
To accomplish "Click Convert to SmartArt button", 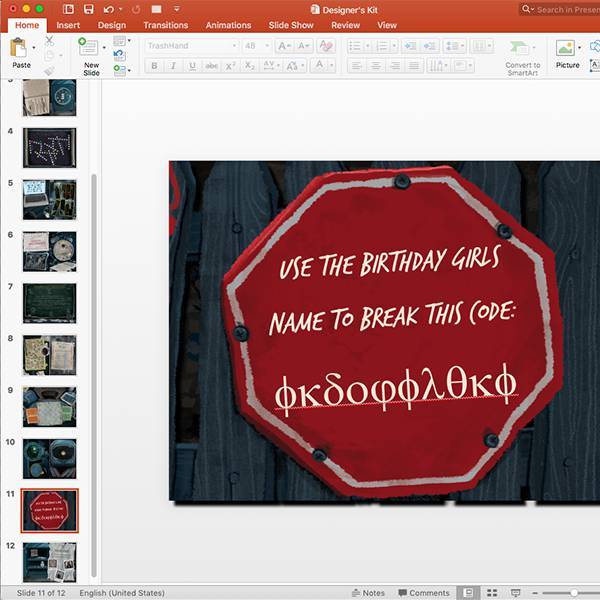I will coord(522,57).
